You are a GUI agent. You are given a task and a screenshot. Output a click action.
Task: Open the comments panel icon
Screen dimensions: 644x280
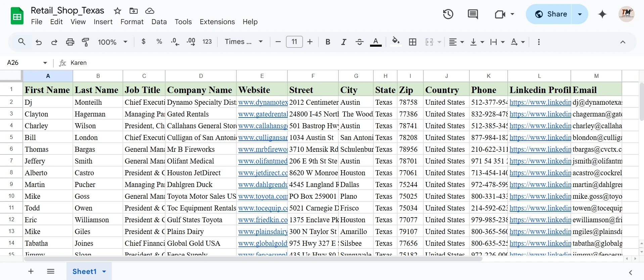tap(473, 14)
